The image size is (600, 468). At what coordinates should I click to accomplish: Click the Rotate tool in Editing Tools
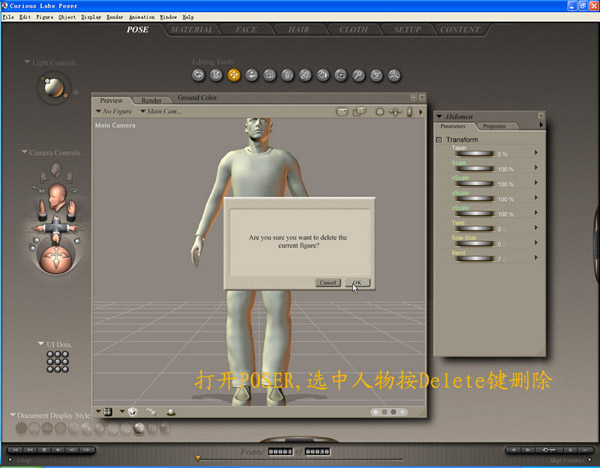[198, 75]
